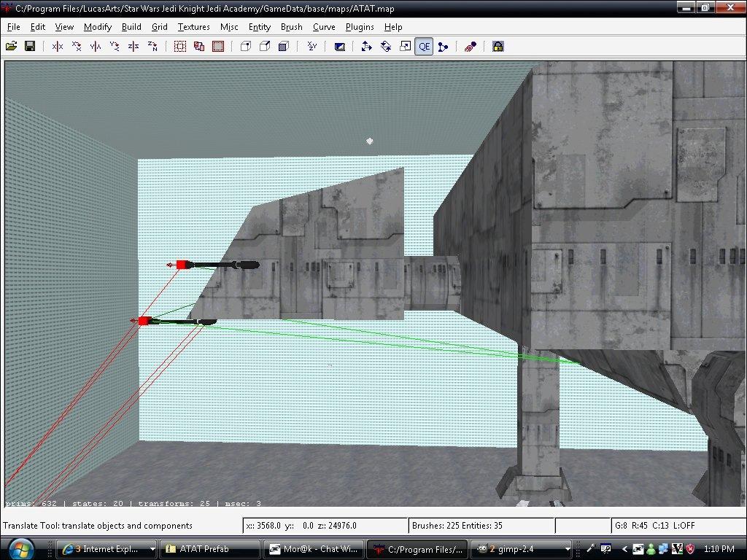Save the map with floppy disk icon
Screen dimensions: 747x560
pyautogui.click(x=30, y=47)
